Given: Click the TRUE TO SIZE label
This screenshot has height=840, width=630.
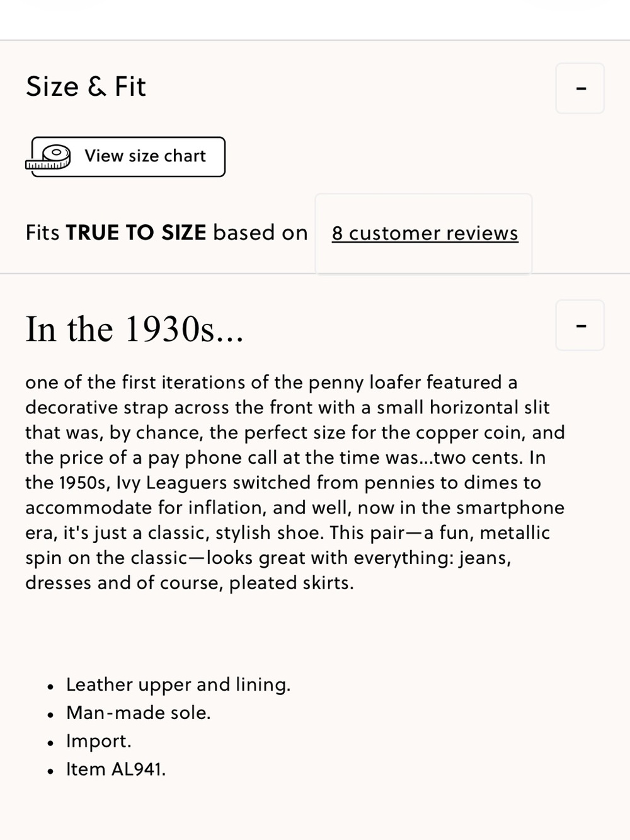Looking at the screenshot, I should pos(136,233).
